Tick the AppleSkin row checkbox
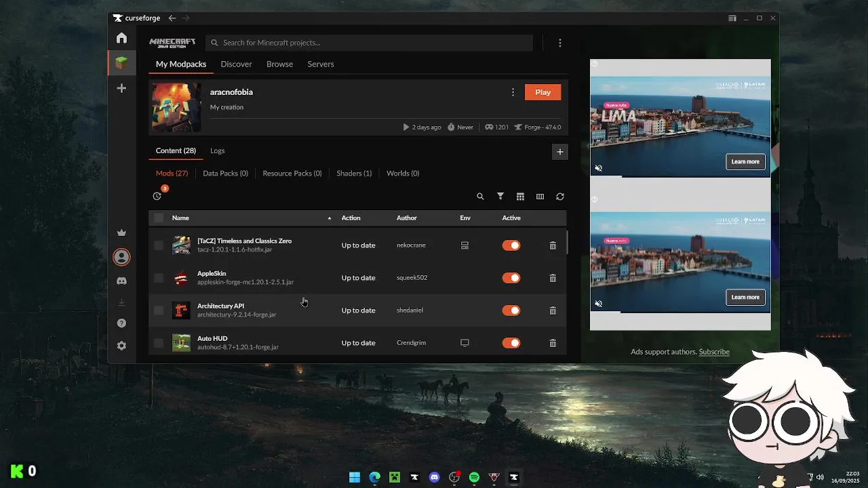Screen dimensions: 868x488 159,278
